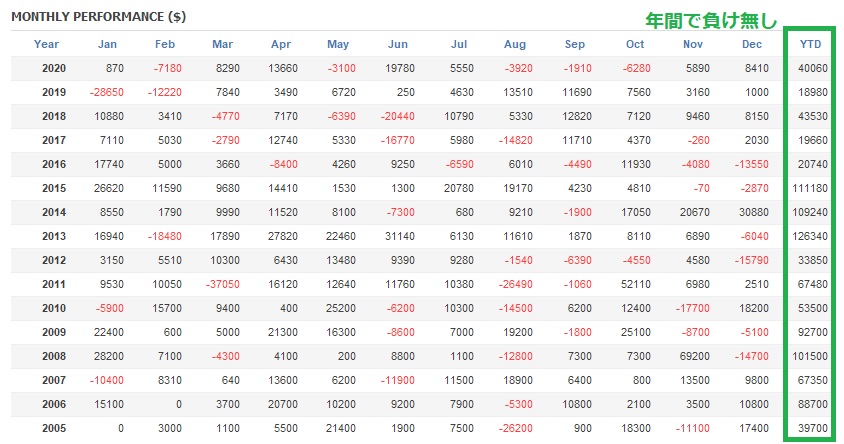Click 2014 December value 30880
Viewport: 844px width, 444px height.
coord(754,212)
